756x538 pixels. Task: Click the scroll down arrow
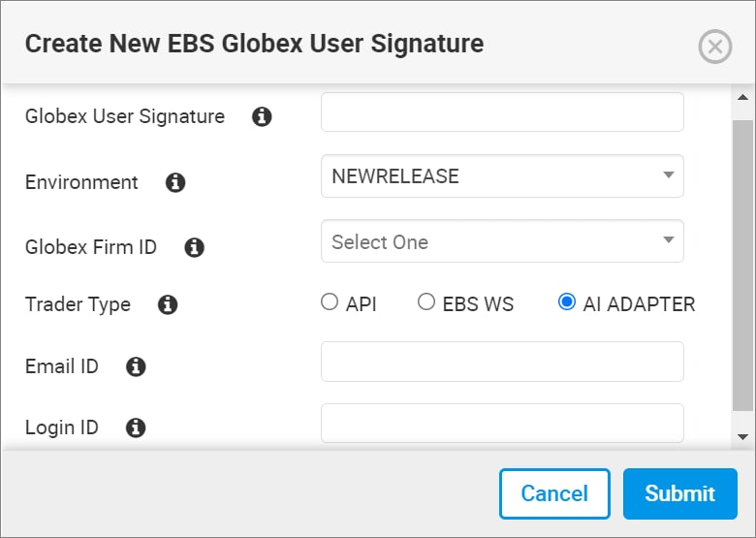743,437
